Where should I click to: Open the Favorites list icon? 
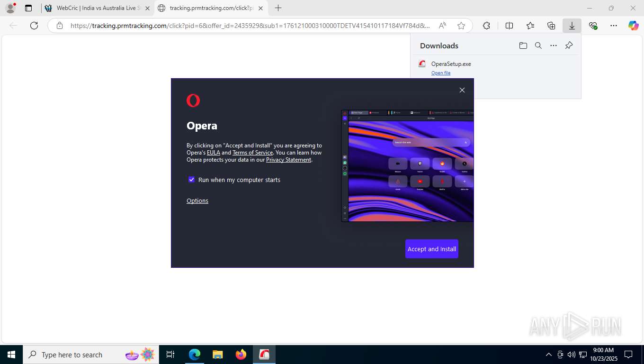pyautogui.click(x=530, y=26)
